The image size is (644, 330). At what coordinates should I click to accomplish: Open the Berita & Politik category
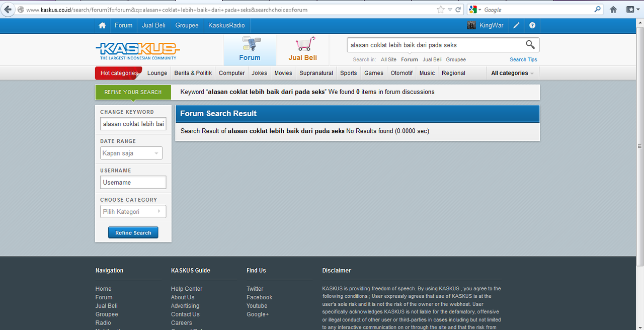193,73
